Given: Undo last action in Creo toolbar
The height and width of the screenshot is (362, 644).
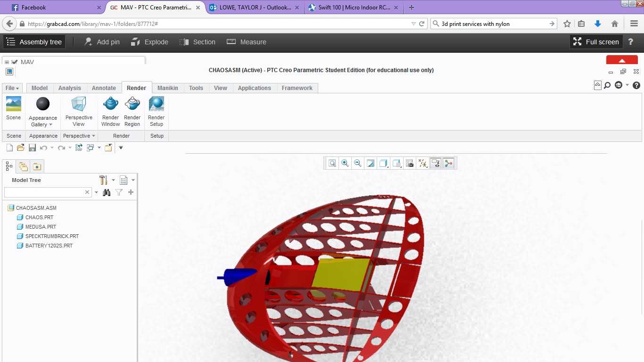Looking at the screenshot, I should click(43, 148).
